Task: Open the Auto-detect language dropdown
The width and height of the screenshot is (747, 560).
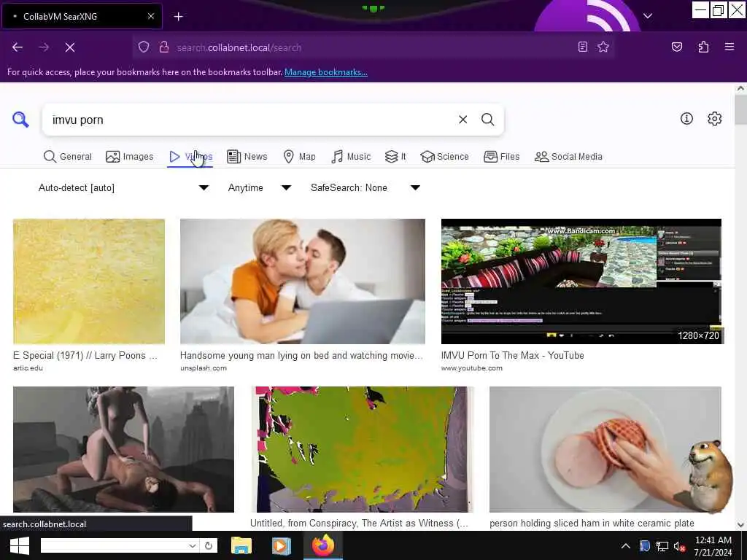Action: point(123,187)
